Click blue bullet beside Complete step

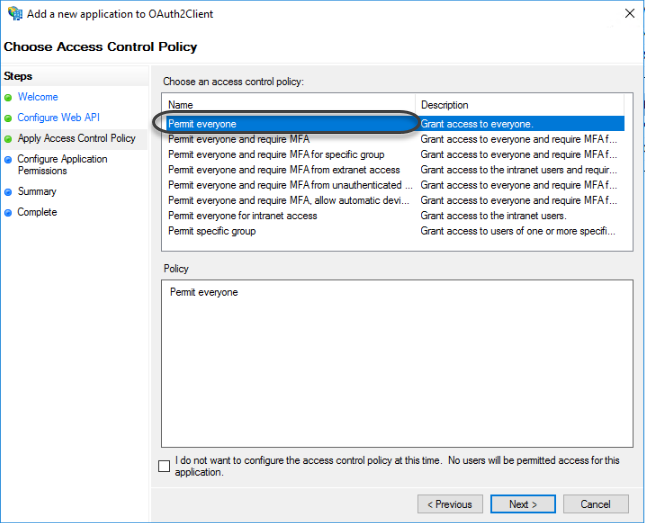pyautogui.click(x=8, y=213)
